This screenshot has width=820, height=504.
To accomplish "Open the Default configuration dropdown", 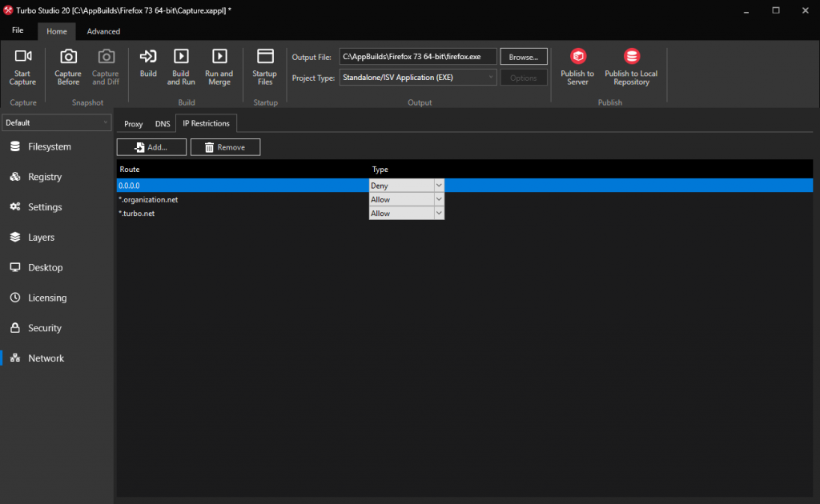I will 56,122.
